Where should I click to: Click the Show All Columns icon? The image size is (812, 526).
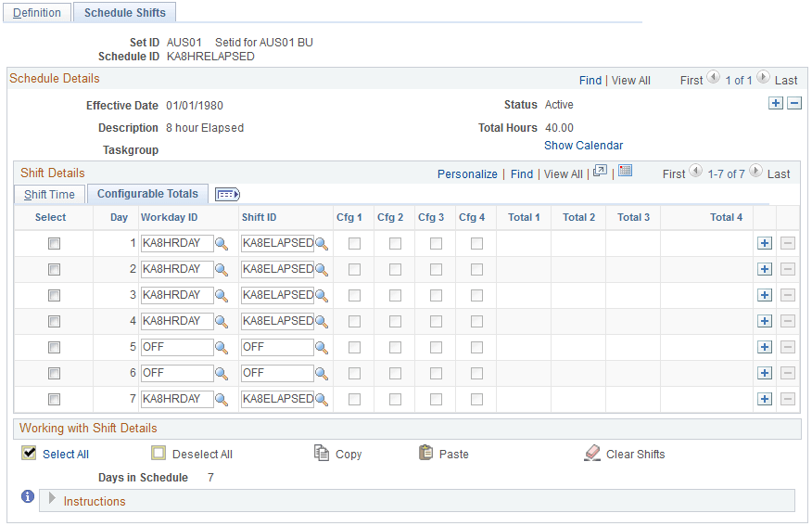pyautogui.click(x=227, y=194)
